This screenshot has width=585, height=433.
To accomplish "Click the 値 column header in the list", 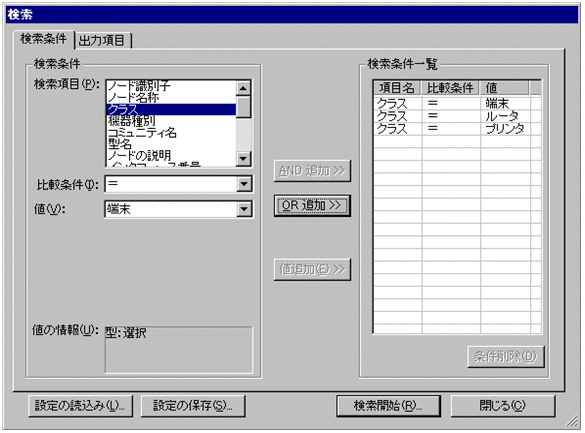I will tap(505, 88).
